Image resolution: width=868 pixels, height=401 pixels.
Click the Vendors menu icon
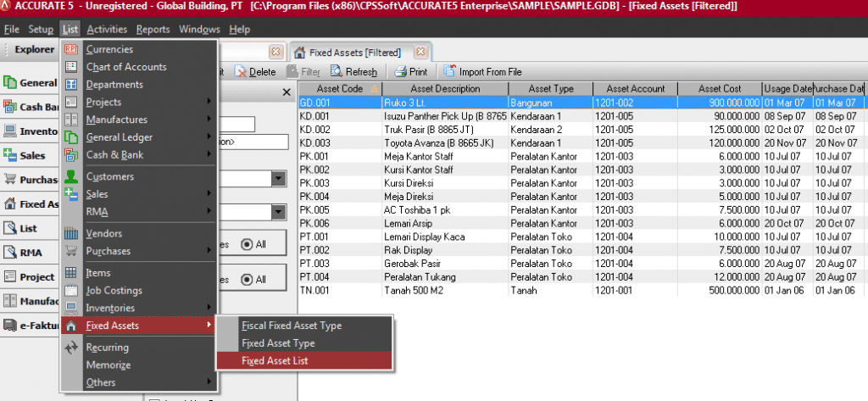point(71,234)
